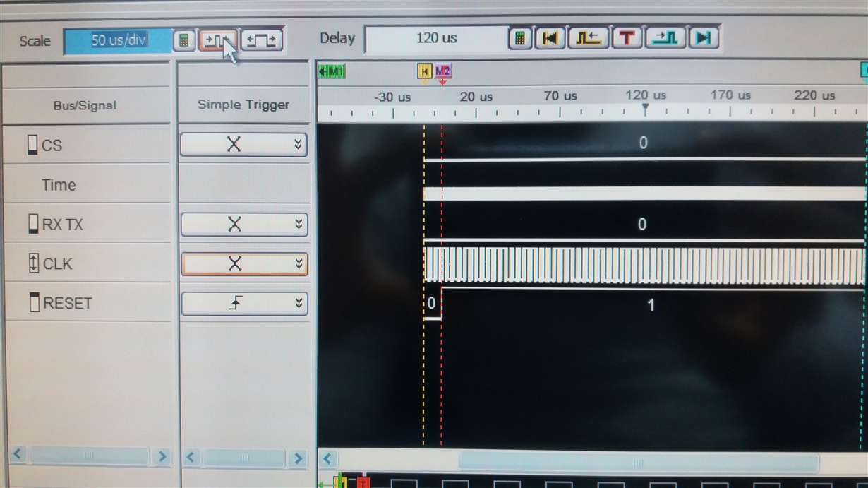
Task: Select the CS signal row label
Action: pos(52,145)
